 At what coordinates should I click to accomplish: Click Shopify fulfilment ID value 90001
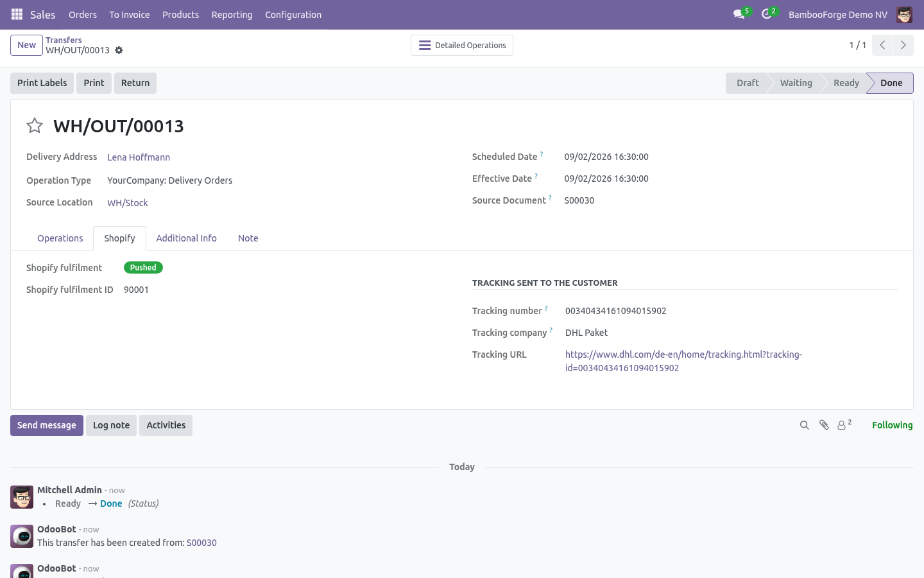pos(136,290)
